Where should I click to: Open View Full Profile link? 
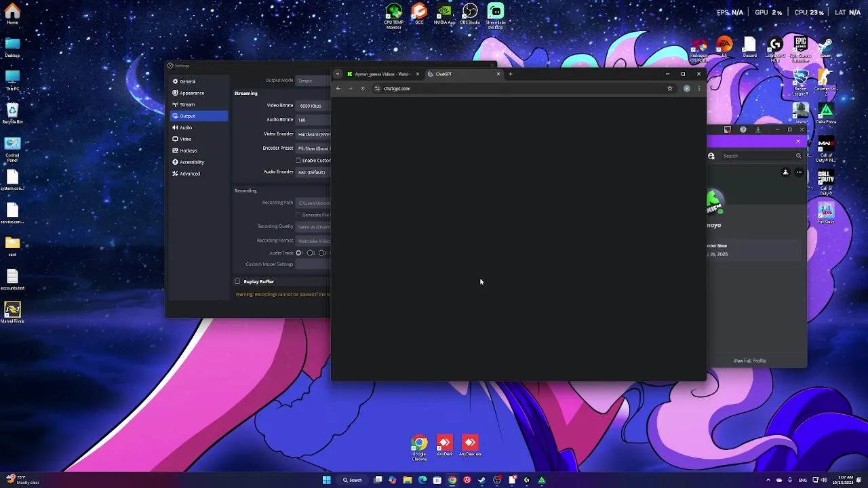point(749,361)
